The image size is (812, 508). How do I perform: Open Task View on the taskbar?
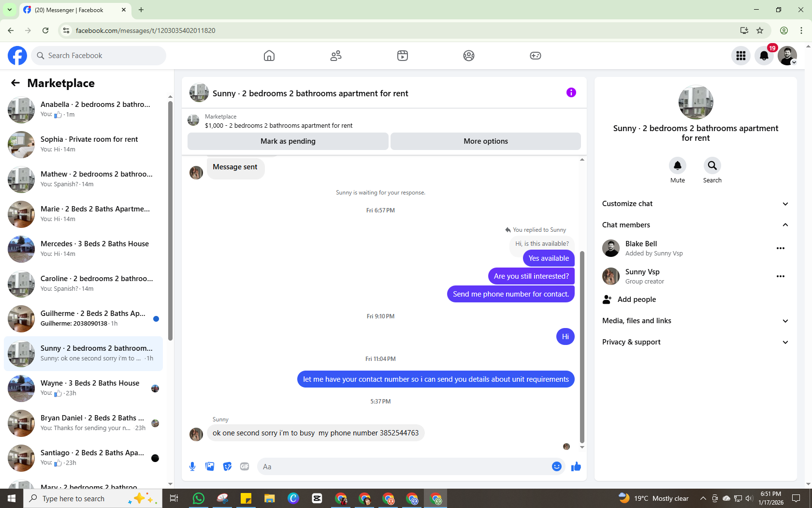point(174,498)
